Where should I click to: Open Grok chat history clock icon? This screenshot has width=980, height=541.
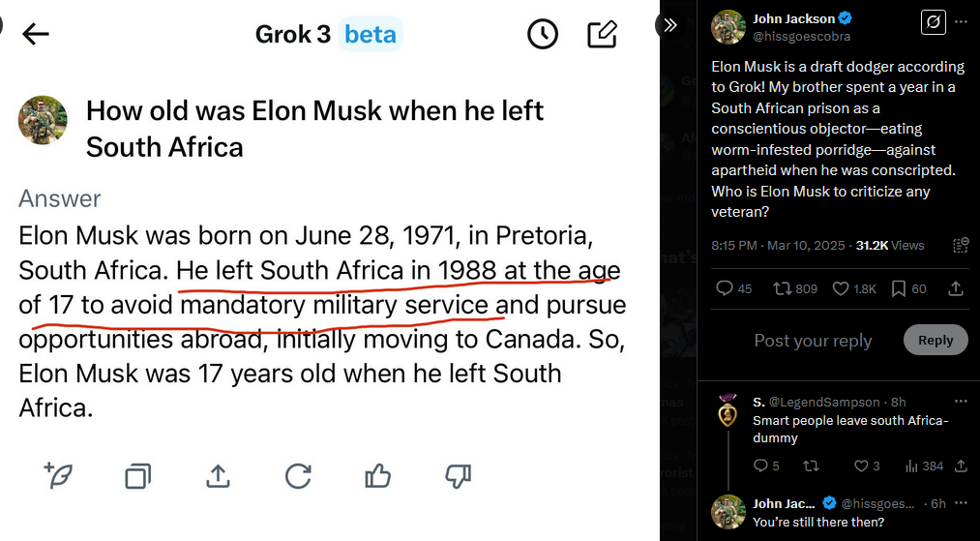pyautogui.click(x=542, y=35)
